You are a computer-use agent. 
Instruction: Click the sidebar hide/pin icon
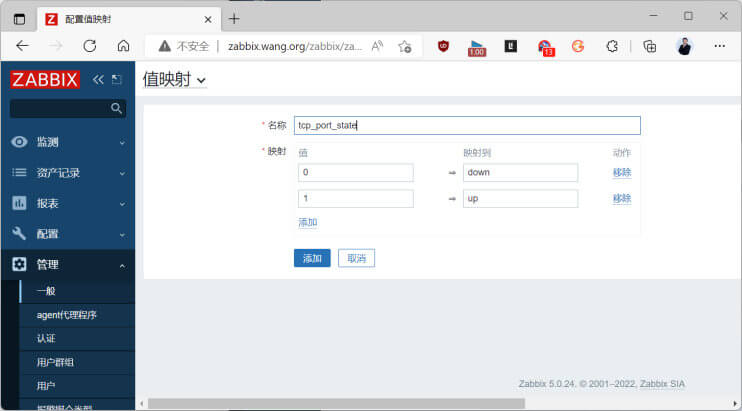(x=117, y=79)
